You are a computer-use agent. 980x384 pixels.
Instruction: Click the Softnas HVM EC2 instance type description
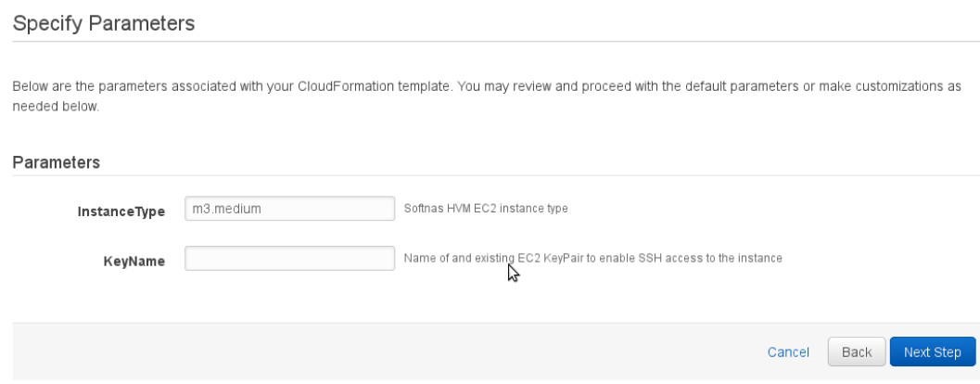[x=486, y=209]
